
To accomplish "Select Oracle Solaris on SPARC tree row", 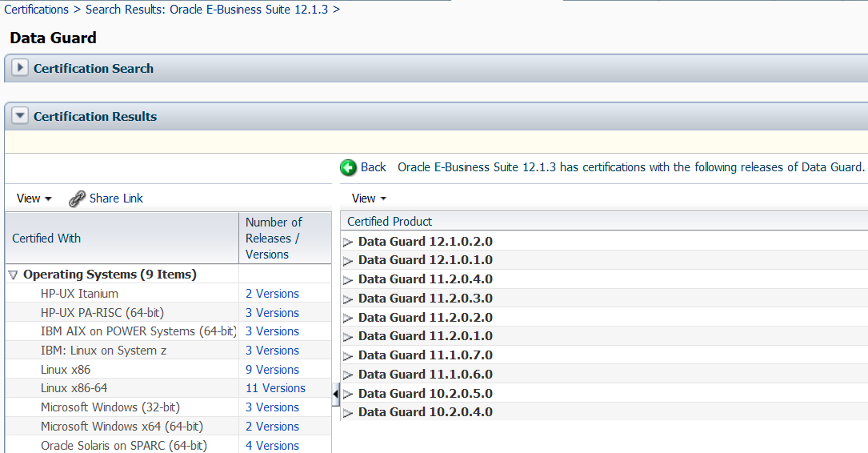I will 124,446.
